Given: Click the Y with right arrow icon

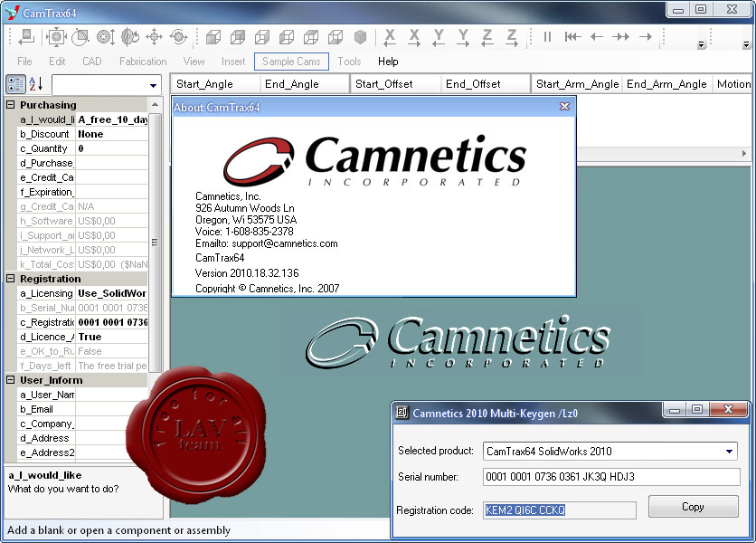Looking at the screenshot, I should pyautogui.click(x=463, y=37).
